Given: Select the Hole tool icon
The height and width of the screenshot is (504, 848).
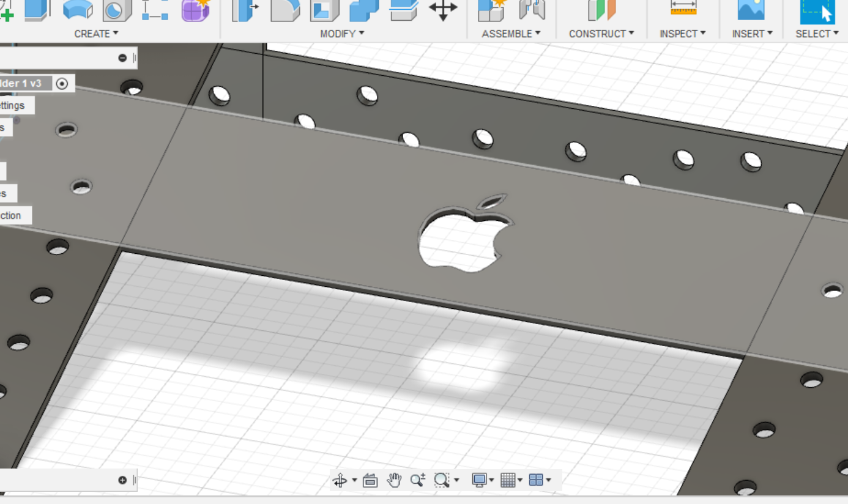Looking at the screenshot, I should (117, 10).
